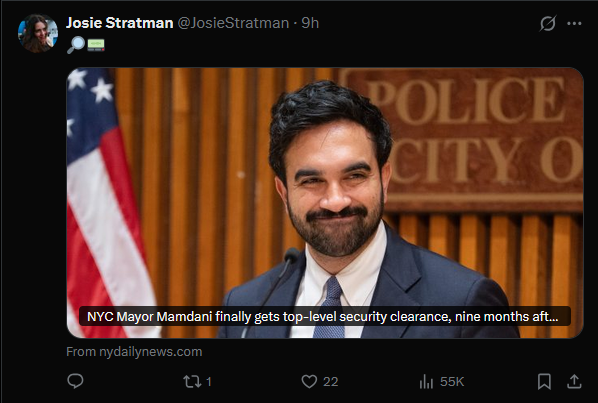Open the article preview image of Mamdani

tap(325, 203)
